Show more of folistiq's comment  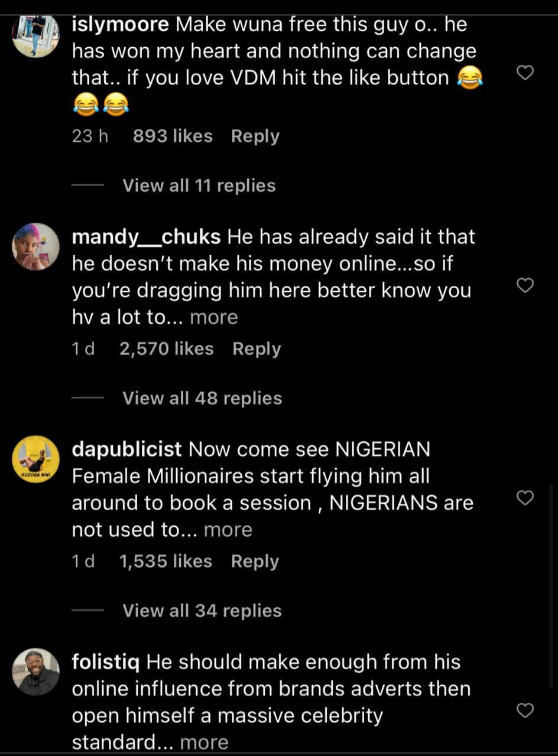click(x=204, y=742)
